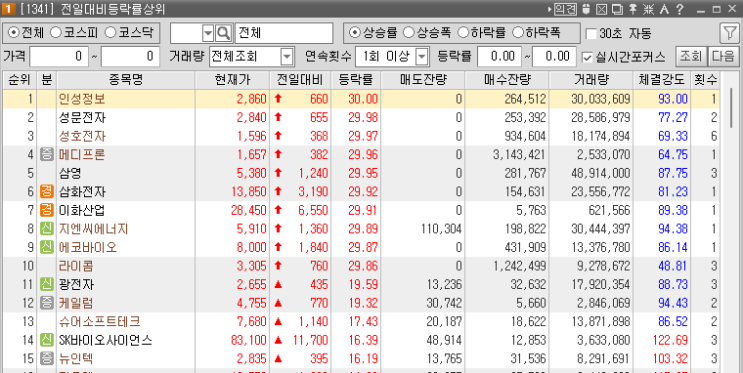
Task: Click the small arrow left of 의견
Action: 549,9
